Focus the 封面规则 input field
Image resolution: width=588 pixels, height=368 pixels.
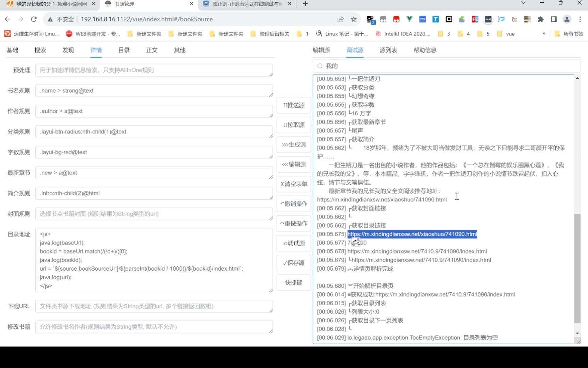[x=154, y=214]
